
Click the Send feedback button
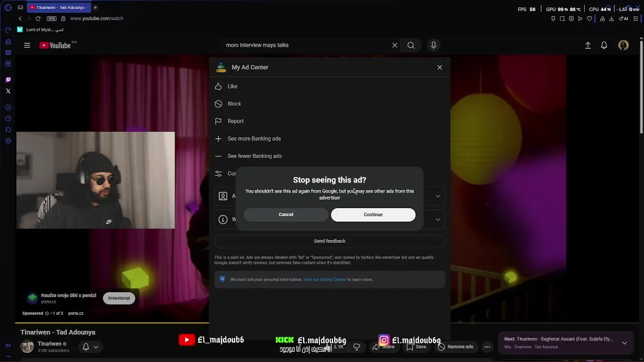click(x=330, y=241)
